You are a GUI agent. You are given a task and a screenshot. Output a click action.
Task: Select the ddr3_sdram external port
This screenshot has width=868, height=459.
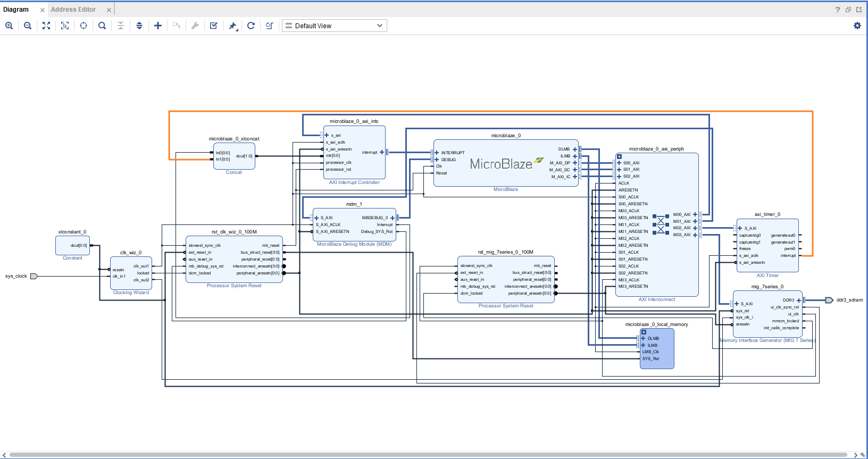click(x=829, y=300)
